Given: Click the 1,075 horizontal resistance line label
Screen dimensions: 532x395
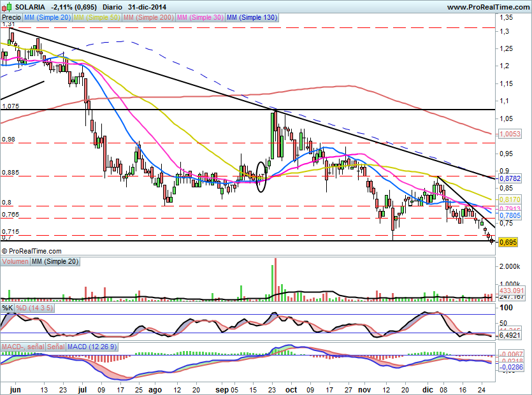Looking at the screenshot, I should pyautogui.click(x=11, y=106).
